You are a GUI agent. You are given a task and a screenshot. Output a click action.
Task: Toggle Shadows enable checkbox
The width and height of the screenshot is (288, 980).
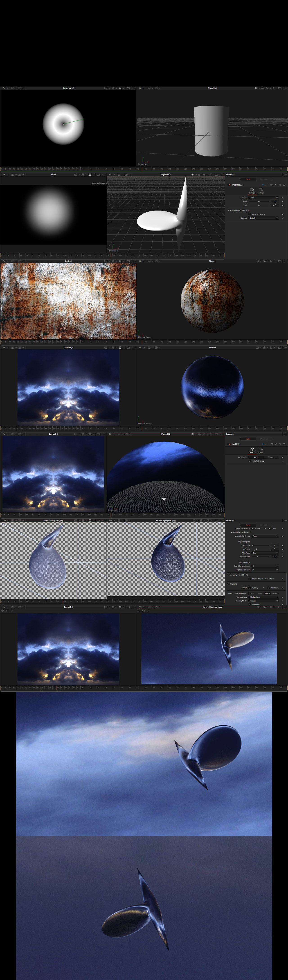click(269, 588)
